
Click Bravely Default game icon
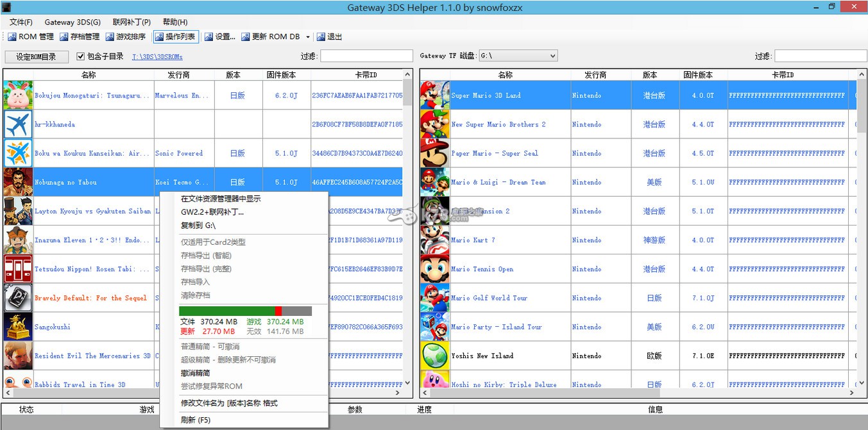pos(18,298)
